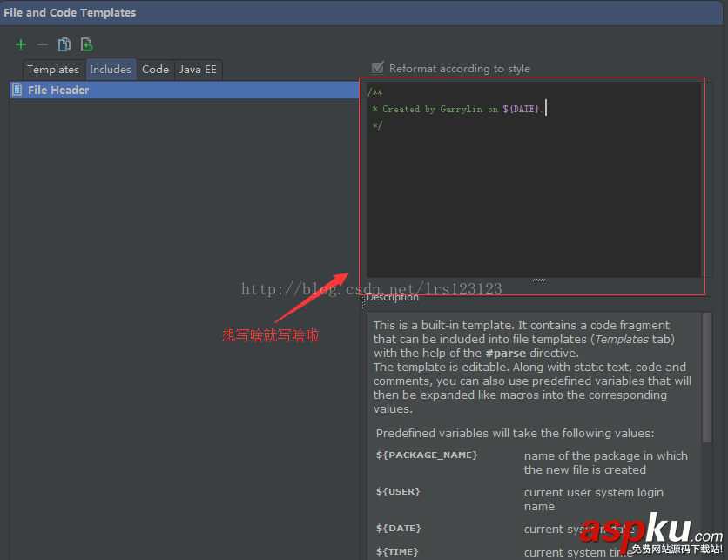Reset template to default with the revert icon
Screen dimensions: 728x560
(x=85, y=44)
